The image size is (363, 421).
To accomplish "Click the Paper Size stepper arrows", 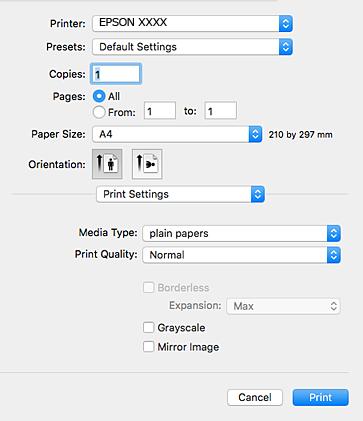I will point(255,134).
